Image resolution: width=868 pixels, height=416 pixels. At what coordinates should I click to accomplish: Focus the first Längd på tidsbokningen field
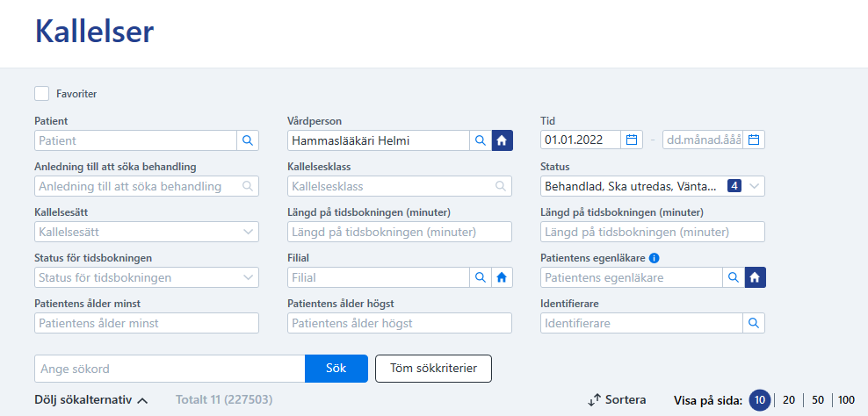[400, 232]
